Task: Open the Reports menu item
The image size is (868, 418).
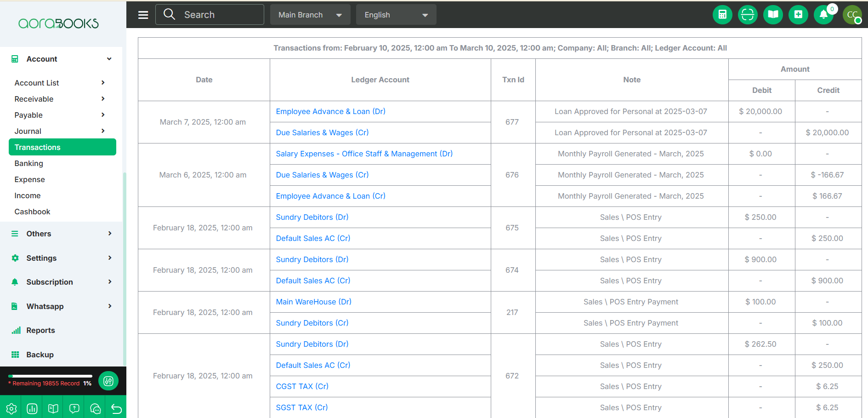Action: tap(40, 330)
